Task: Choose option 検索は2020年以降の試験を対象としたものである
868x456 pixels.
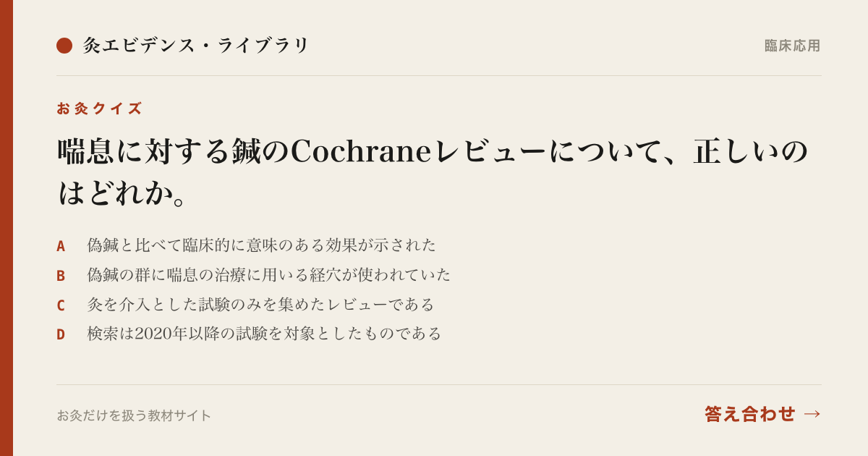Action: tap(264, 334)
